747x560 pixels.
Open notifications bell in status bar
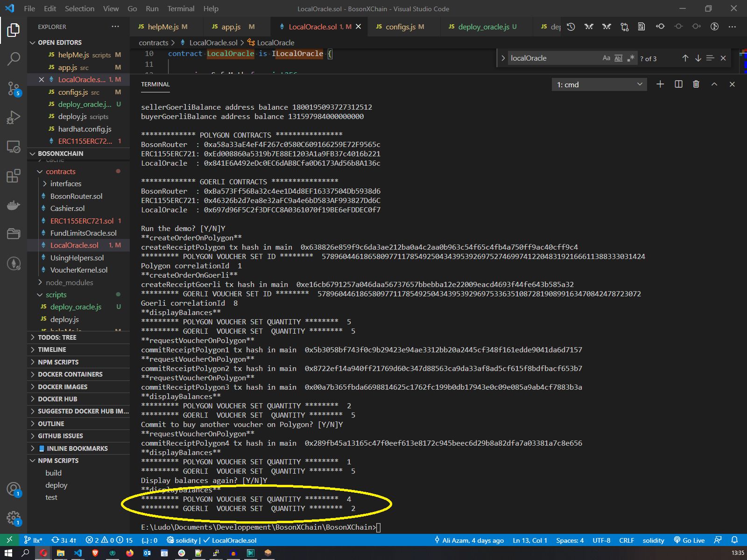pyautogui.click(x=734, y=540)
